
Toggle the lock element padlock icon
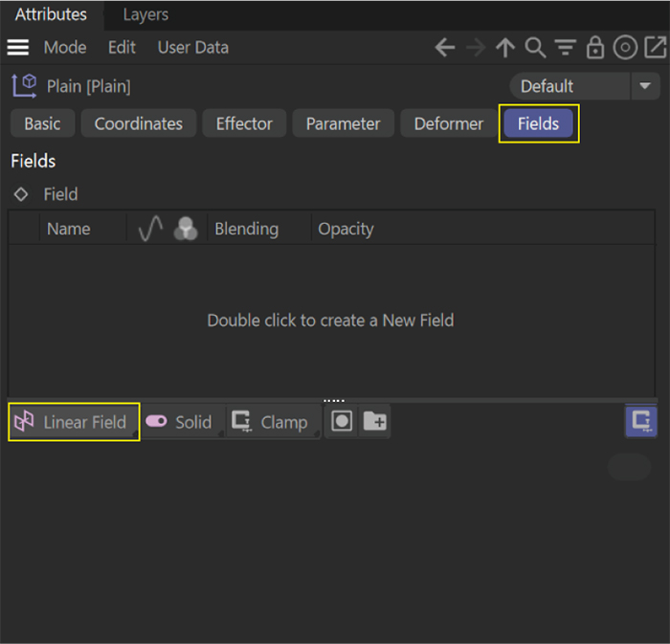595,48
